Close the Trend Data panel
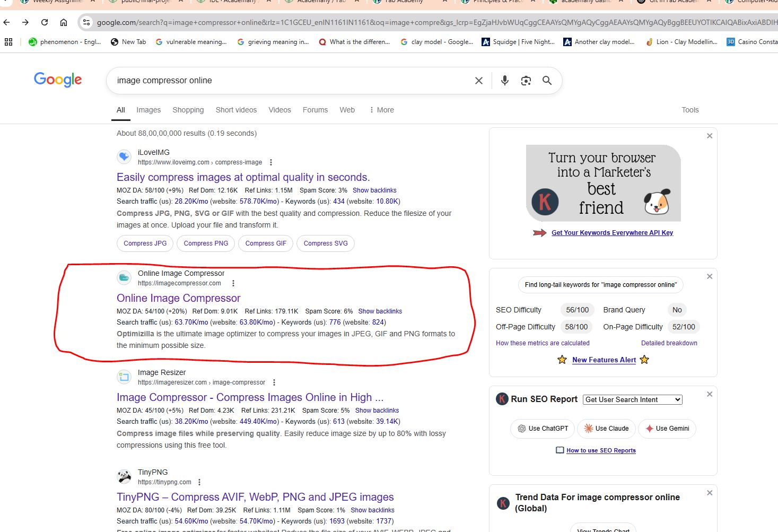778x532 pixels. tap(710, 493)
